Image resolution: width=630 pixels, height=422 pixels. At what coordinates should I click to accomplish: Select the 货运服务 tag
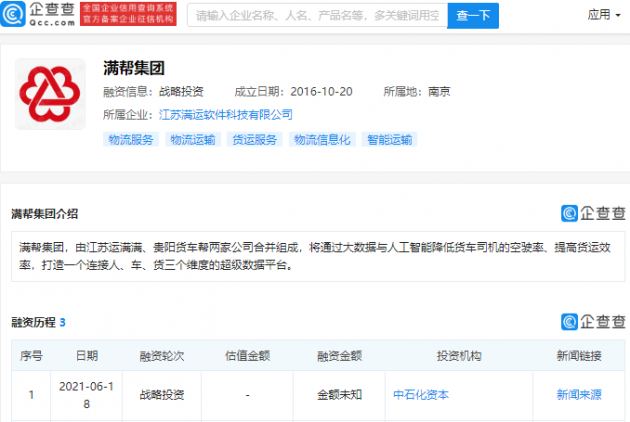(255, 139)
